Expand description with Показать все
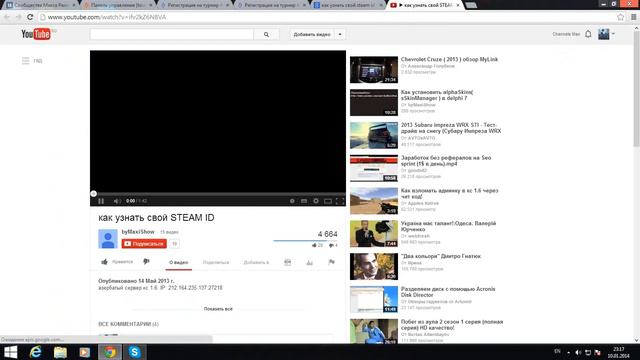This screenshot has width=640, height=360. (x=218, y=309)
